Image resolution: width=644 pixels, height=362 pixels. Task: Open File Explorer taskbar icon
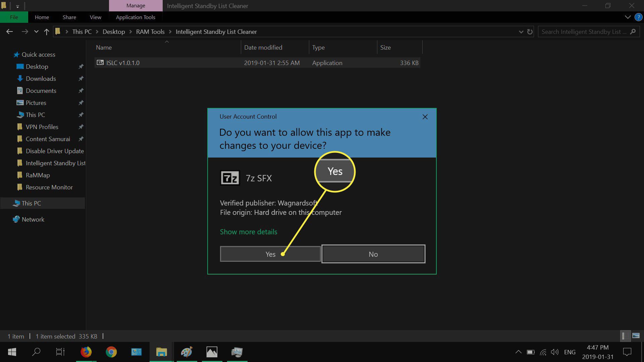[x=161, y=352]
